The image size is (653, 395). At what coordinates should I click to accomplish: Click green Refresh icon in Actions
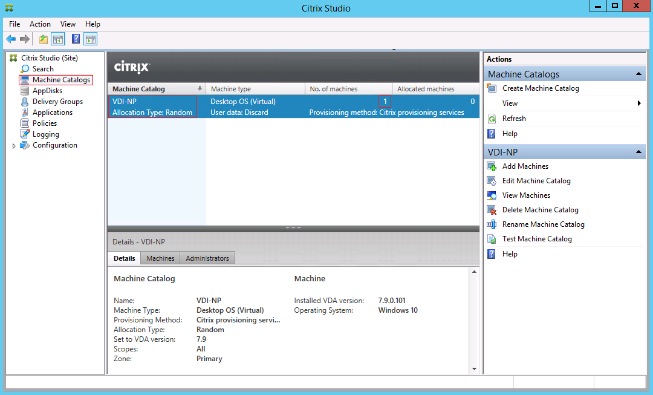point(492,119)
